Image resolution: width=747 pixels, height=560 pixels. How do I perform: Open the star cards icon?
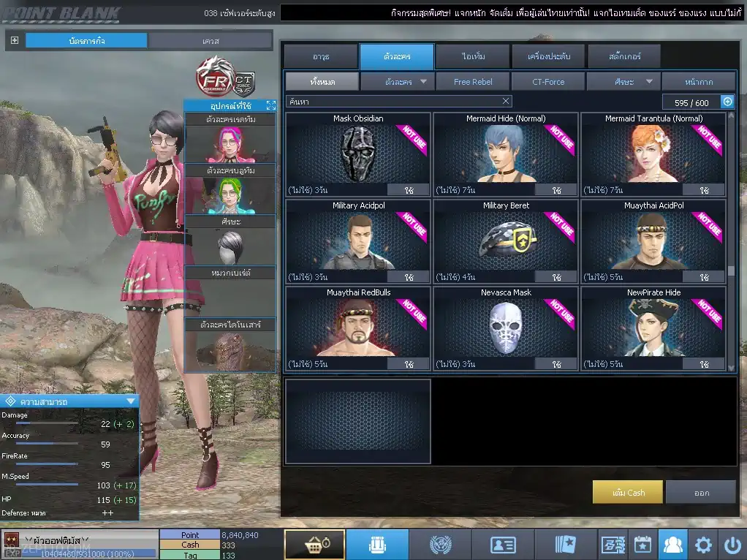click(x=566, y=544)
